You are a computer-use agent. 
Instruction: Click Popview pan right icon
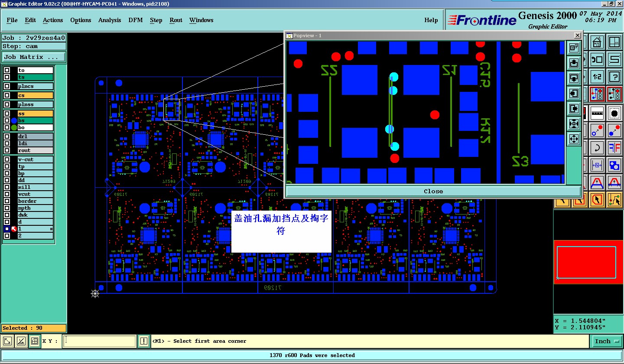click(x=574, y=108)
